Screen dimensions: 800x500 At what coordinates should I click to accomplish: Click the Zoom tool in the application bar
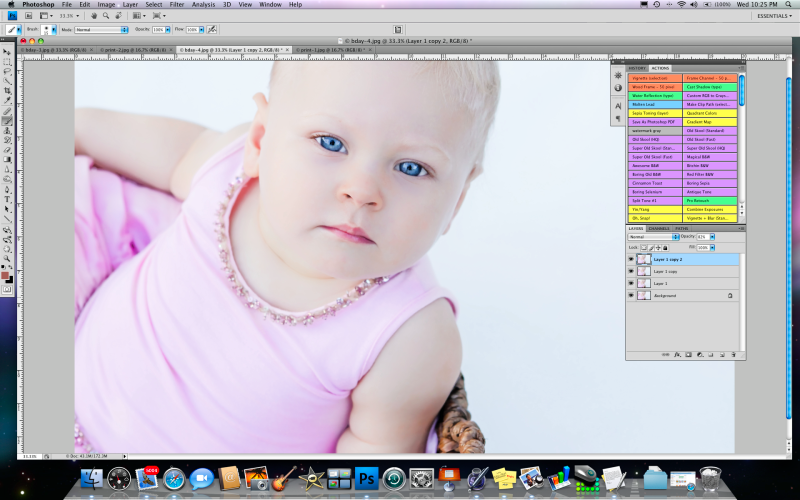tap(106, 16)
